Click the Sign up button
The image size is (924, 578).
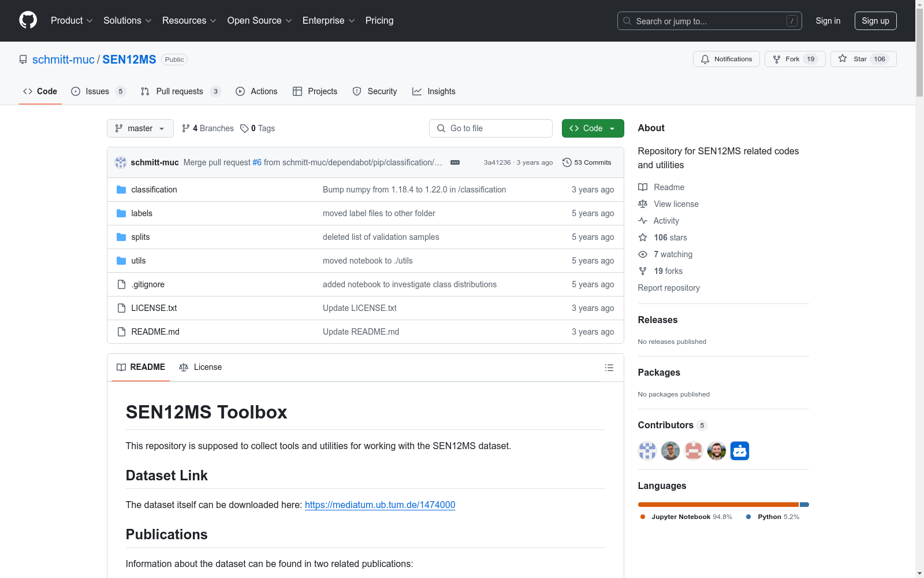pyautogui.click(x=875, y=21)
